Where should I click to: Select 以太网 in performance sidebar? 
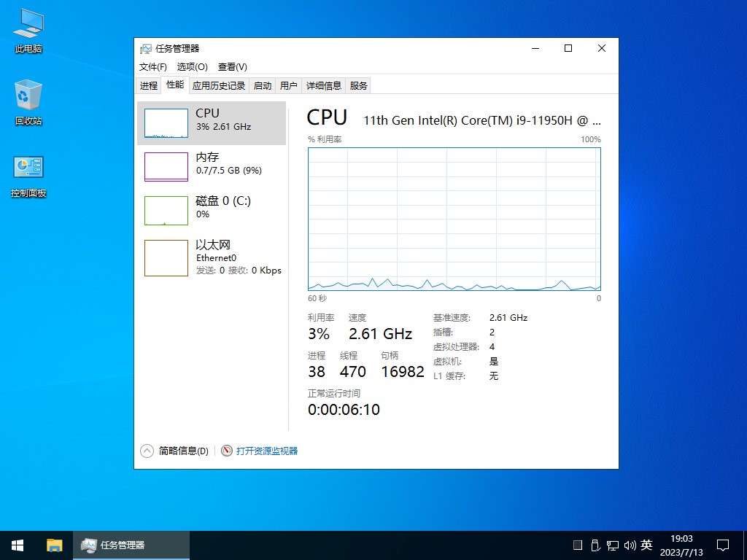tap(212, 258)
